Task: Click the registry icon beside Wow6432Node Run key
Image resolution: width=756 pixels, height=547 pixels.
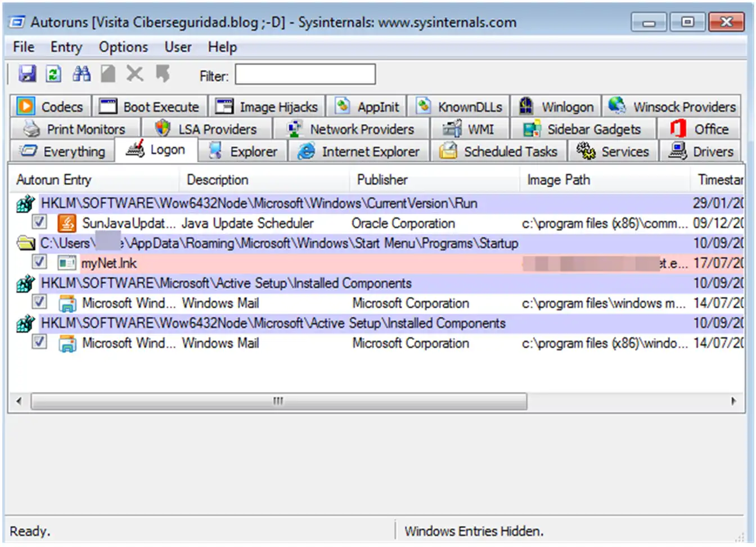Action: tap(25, 204)
